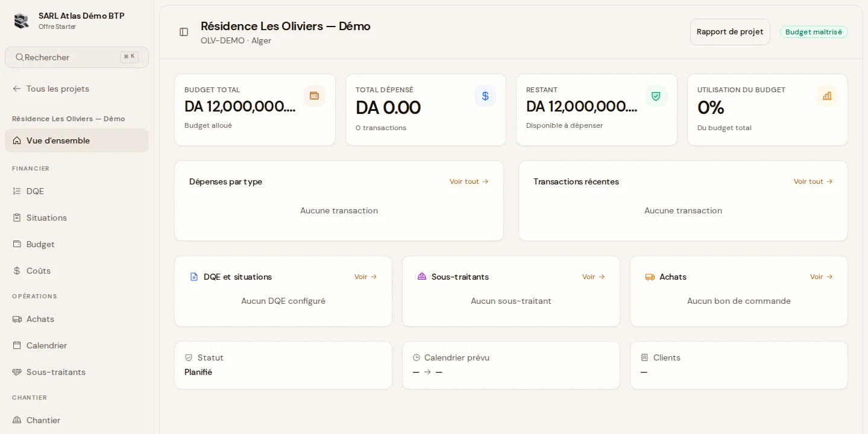The image size is (868, 434).
Task: Open Coûts in the sidebar
Action: pyautogui.click(x=77, y=271)
